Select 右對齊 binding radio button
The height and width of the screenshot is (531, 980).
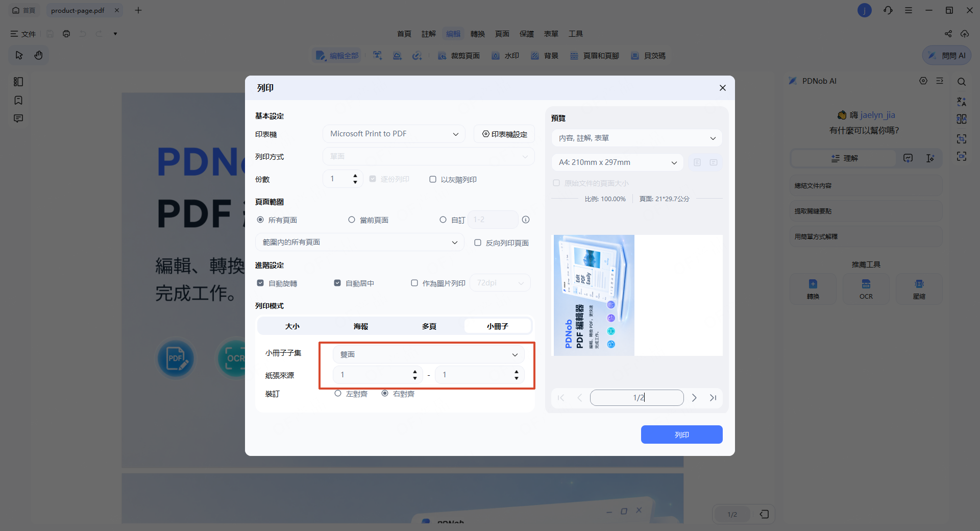tap(385, 393)
